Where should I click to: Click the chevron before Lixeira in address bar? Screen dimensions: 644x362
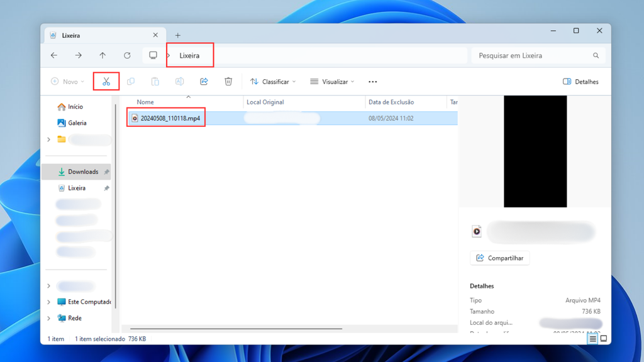[169, 55]
